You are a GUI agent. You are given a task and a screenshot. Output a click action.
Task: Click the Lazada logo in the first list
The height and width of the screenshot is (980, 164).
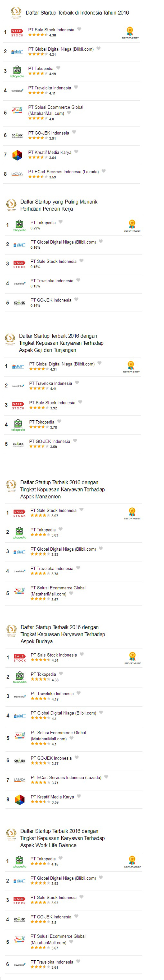17,174
